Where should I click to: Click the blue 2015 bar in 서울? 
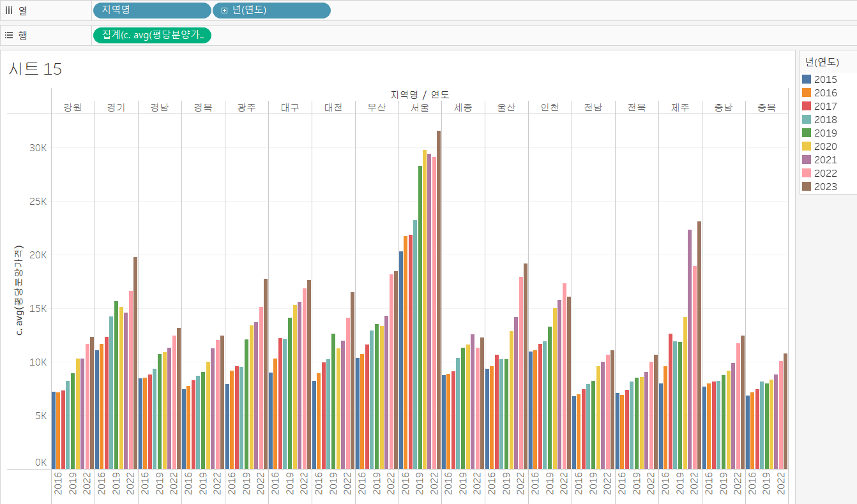401,360
